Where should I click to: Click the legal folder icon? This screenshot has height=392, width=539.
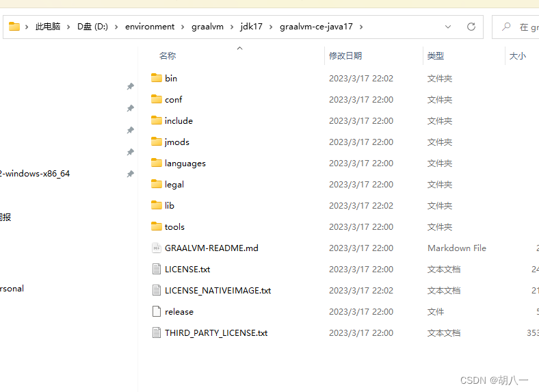point(157,184)
